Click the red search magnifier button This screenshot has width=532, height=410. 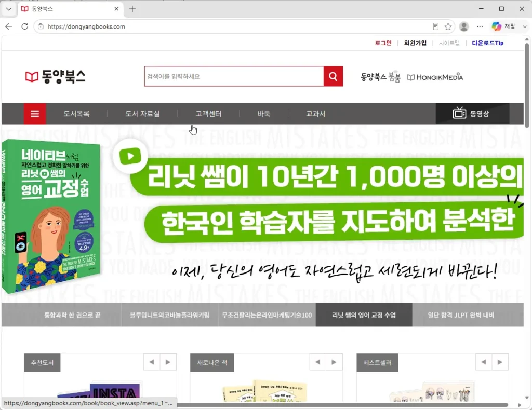click(x=333, y=76)
